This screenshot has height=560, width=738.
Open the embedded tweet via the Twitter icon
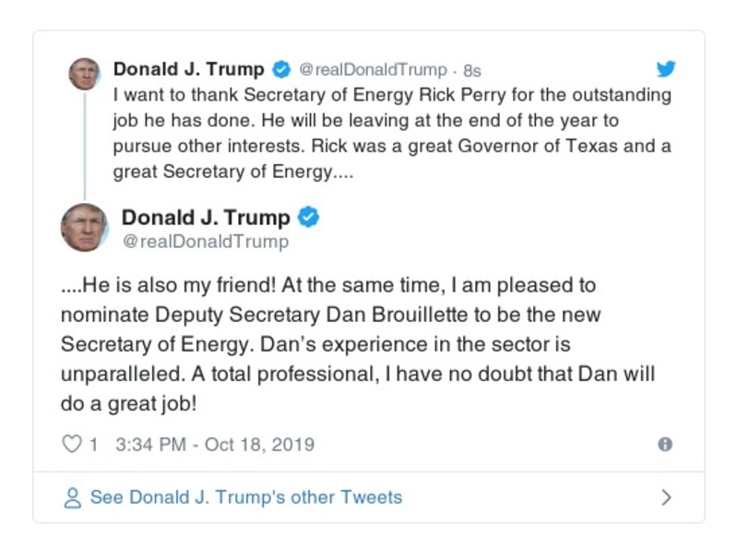click(666, 68)
